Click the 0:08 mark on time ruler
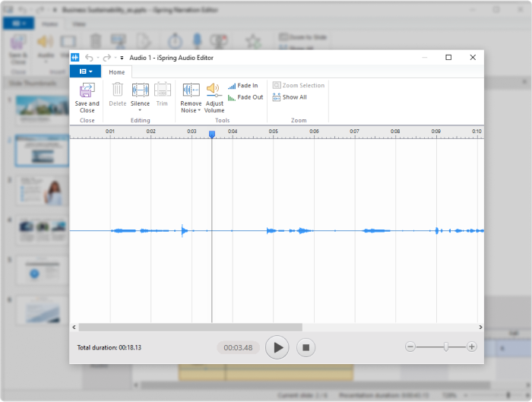This screenshot has height=402, width=532. pyautogui.click(x=395, y=131)
